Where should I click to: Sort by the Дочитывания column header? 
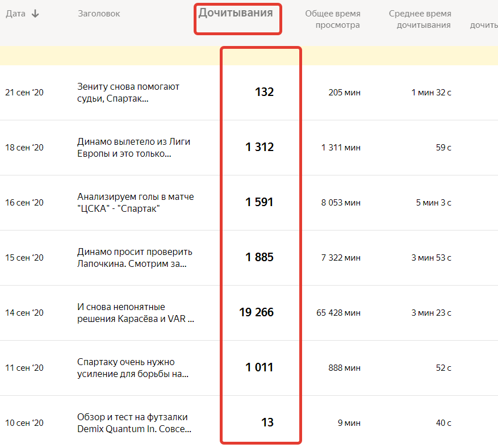click(236, 13)
